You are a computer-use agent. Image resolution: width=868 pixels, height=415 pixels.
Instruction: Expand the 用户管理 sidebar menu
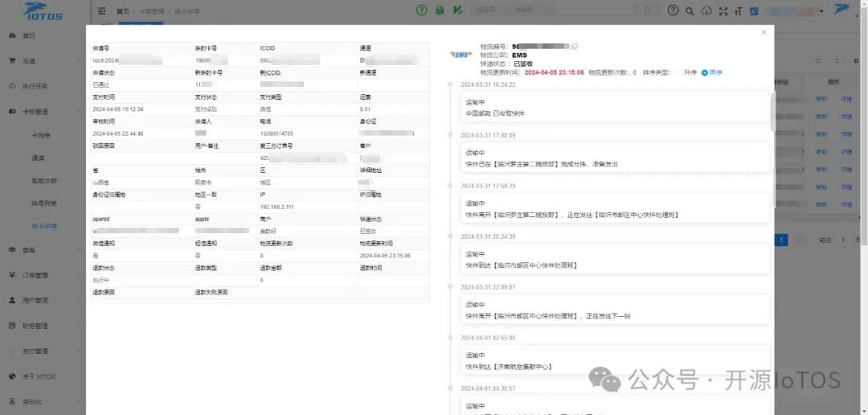point(44,300)
